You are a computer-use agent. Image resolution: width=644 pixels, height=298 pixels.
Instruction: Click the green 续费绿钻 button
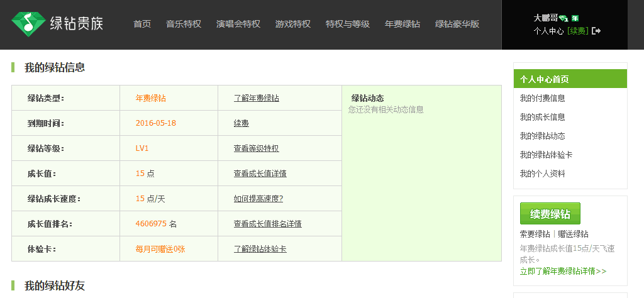tap(550, 214)
